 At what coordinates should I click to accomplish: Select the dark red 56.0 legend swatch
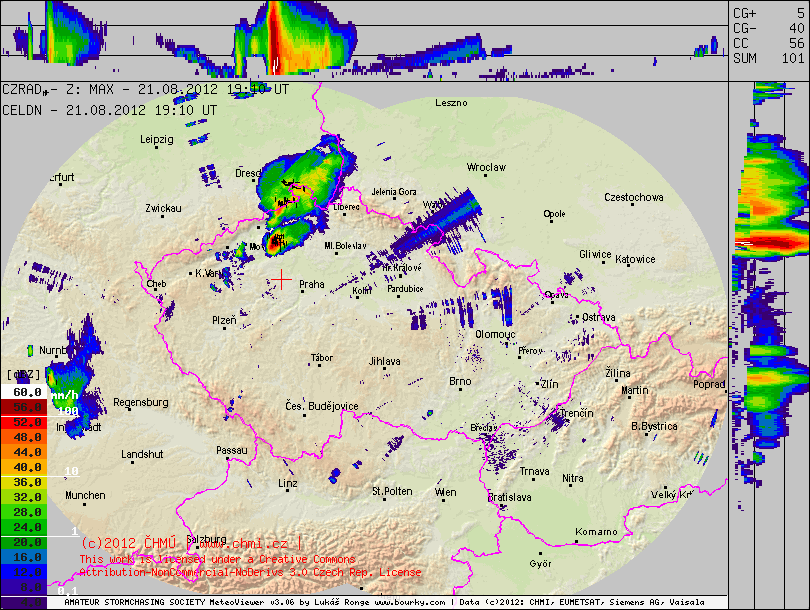pos(23,407)
